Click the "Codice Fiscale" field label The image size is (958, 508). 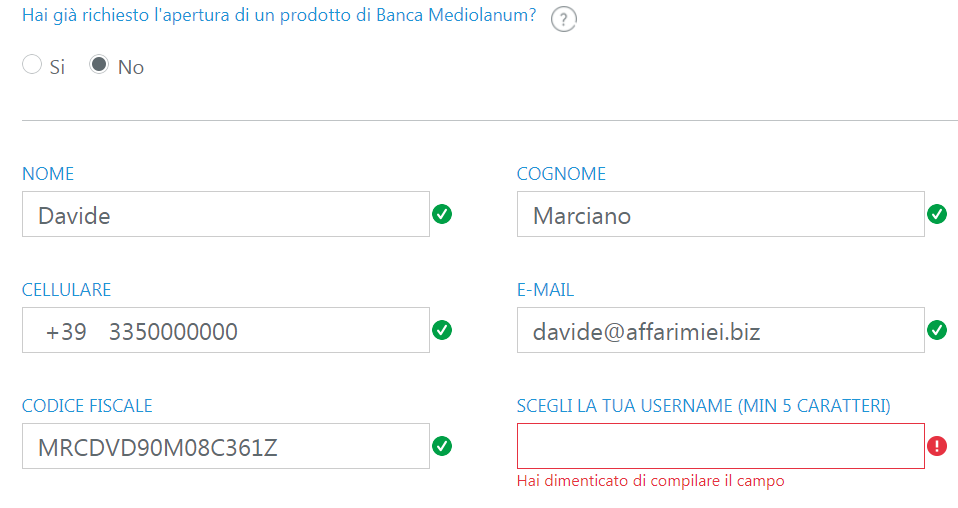point(87,405)
